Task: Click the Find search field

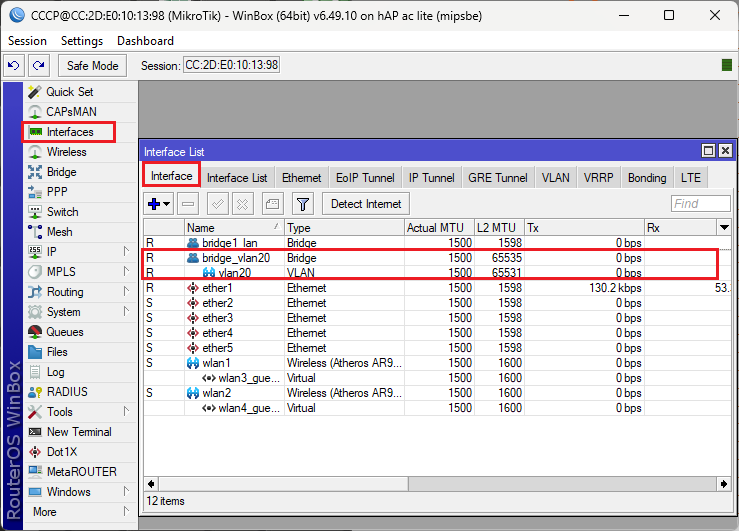Action: pyautogui.click(x=701, y=204)
